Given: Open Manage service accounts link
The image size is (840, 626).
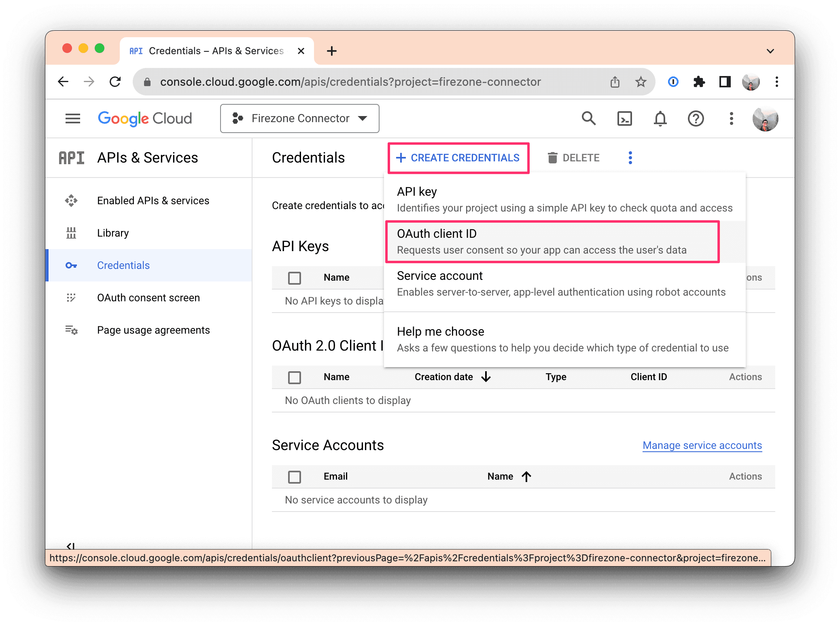Looking at the screenshot, I should (702, 445).
